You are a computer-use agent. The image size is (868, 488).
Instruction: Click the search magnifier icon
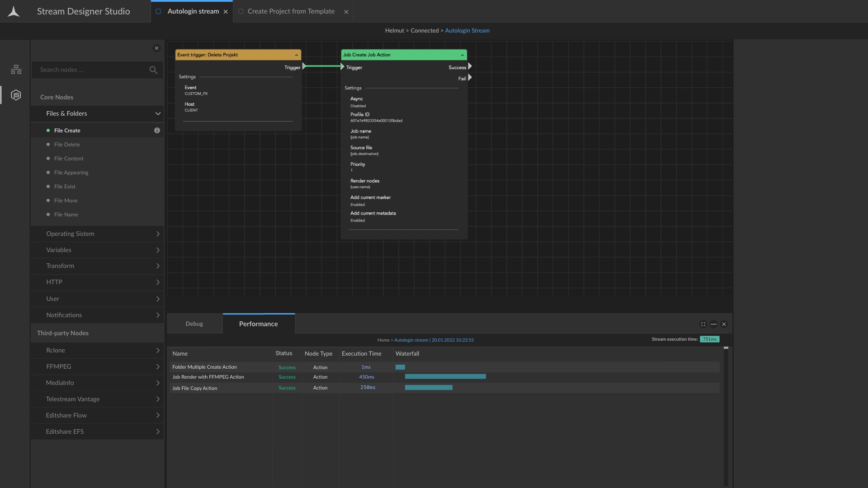point(153,70)
